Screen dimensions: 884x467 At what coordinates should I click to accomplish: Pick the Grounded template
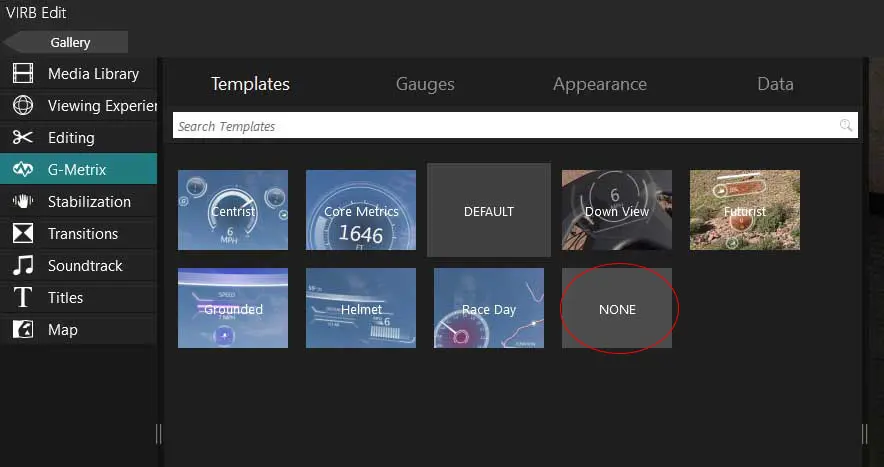233,308
